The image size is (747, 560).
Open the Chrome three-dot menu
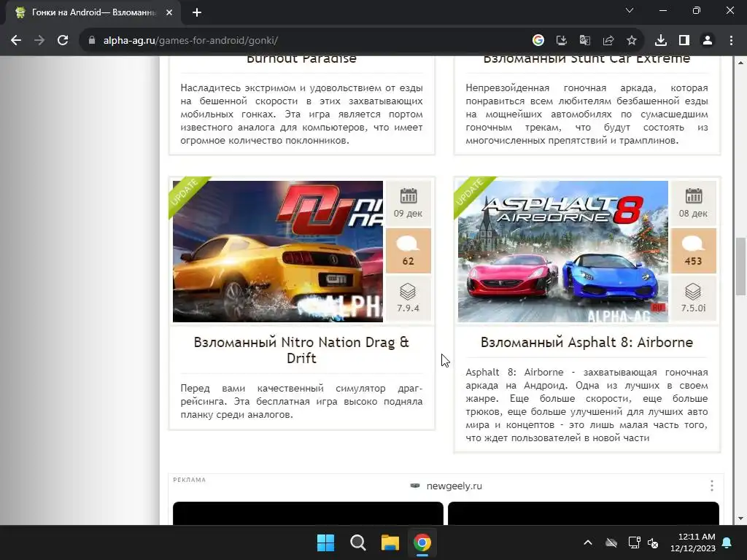pyautogui.click(x=731, y=41)
